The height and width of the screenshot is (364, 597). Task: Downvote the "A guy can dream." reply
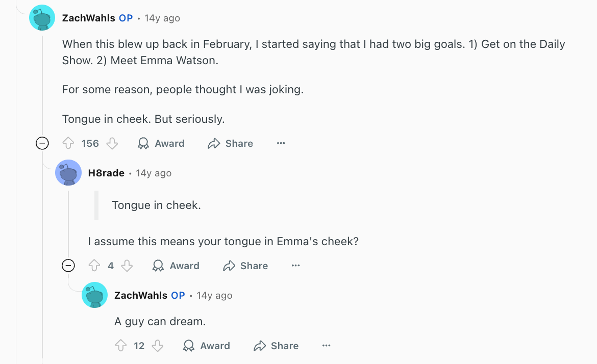(x=158, y=346)
